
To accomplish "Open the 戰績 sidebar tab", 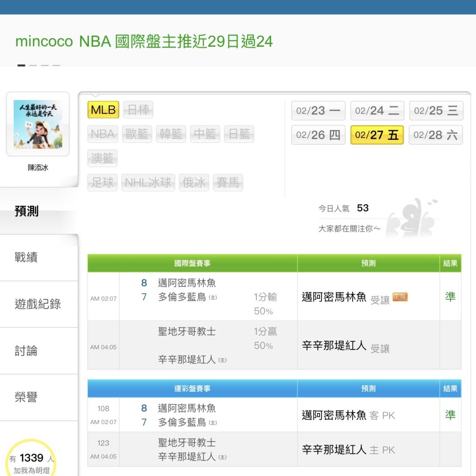I will 26,257.
